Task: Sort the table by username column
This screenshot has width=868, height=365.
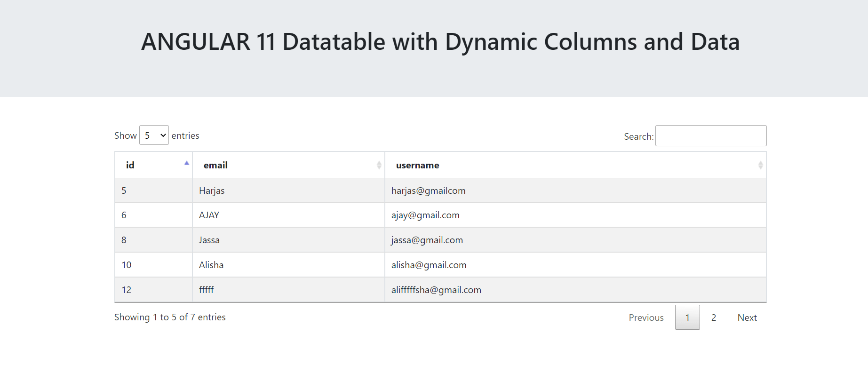Action: [575, 165]
